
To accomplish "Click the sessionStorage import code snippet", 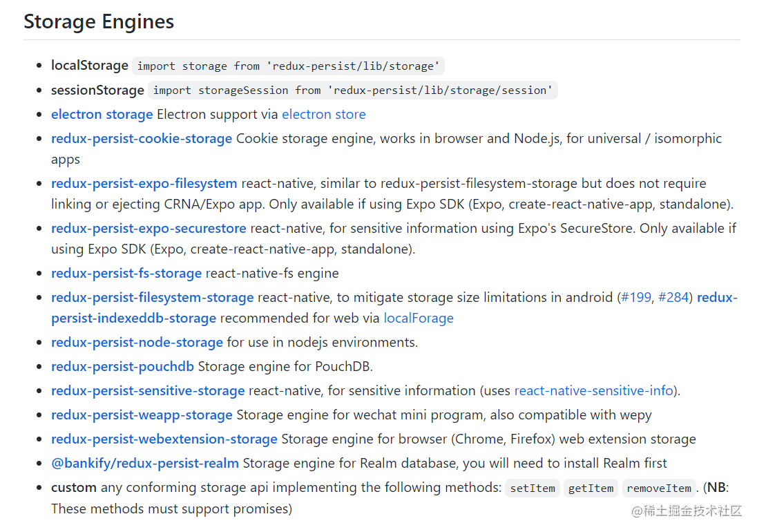I will pyautogui.click(x=352, y=91).
